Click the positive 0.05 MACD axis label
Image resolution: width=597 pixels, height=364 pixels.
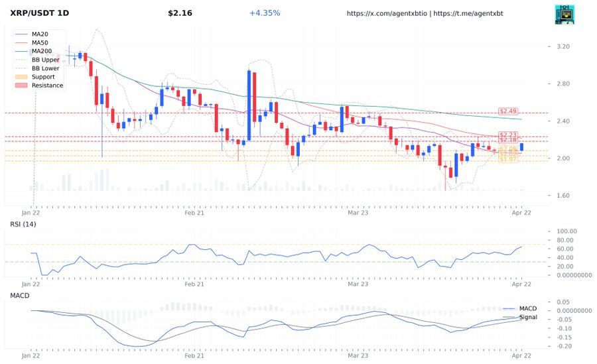point(563,302)
